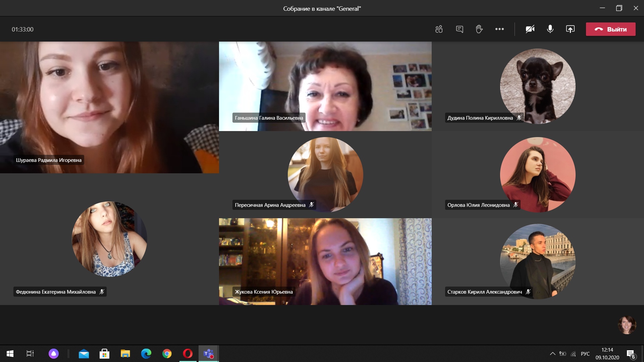Click your self-preview avatar thumbnail
This screenshot has width=644, height=362.
[x=627, y=325]
